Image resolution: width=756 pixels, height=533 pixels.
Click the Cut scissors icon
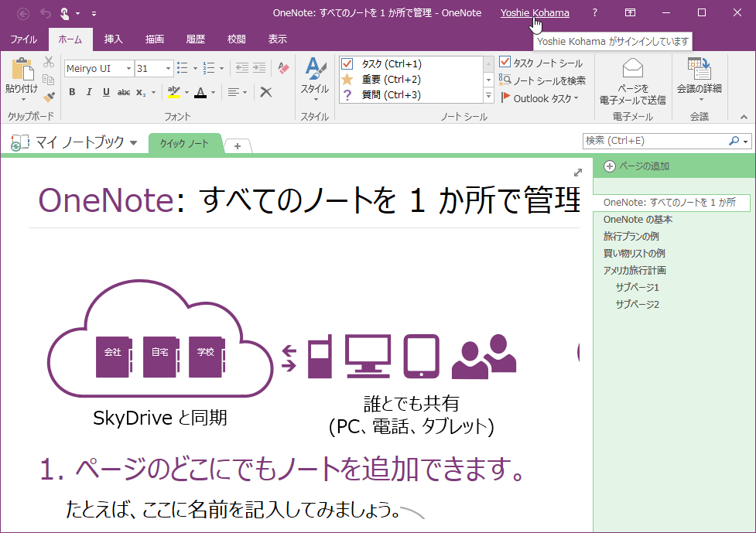(x=49, y=63)
